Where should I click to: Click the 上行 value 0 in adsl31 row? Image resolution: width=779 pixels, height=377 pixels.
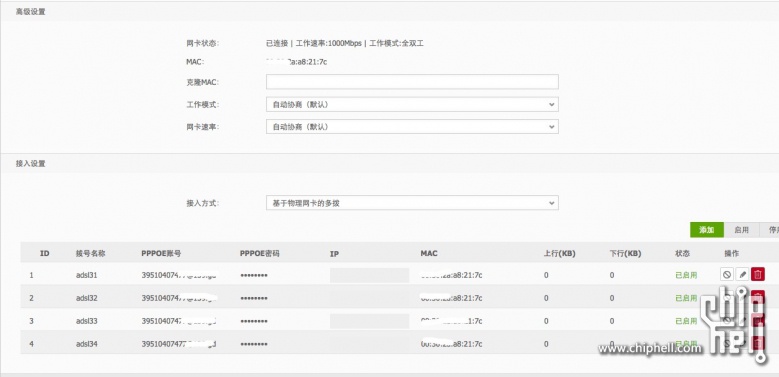click(x=546, y=275)
